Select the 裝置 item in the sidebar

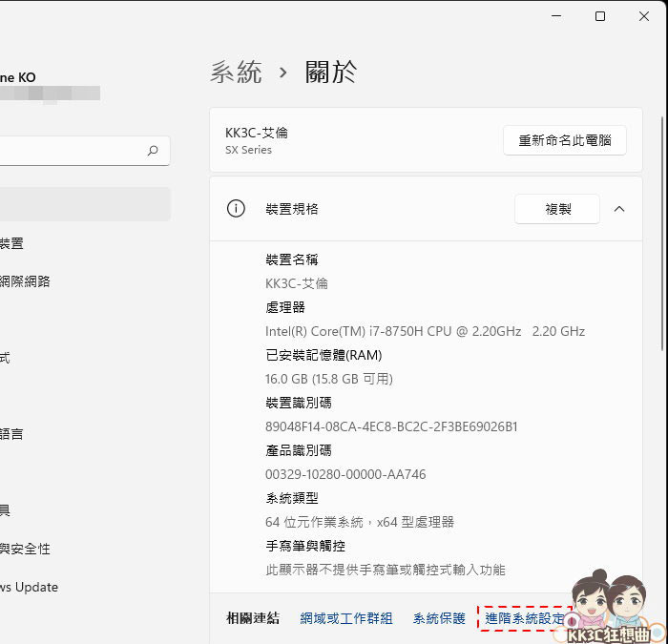point(11,243)
